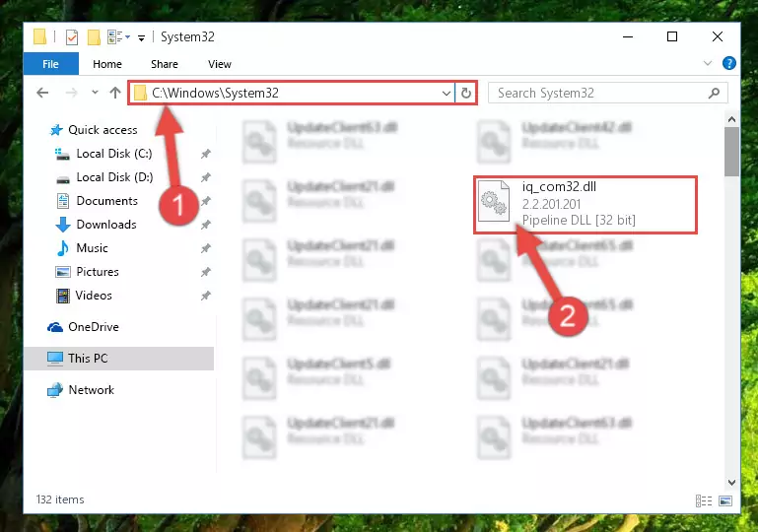Expand the address bar history dropdown
Viewport: 758px width, 532px height.
pyautogui.click(x=447, y=93)
